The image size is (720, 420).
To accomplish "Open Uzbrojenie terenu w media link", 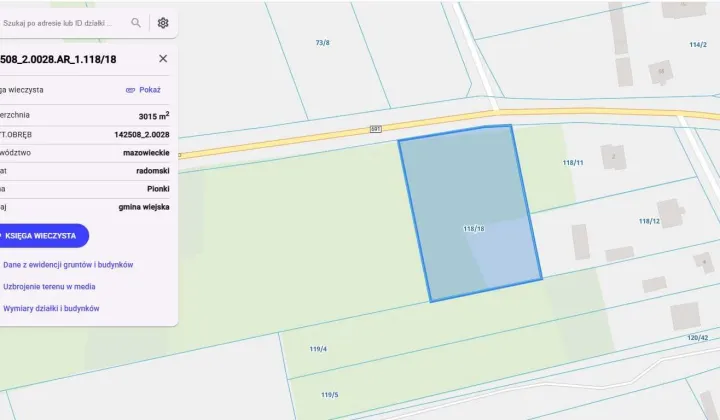I will tap(49, 286).
